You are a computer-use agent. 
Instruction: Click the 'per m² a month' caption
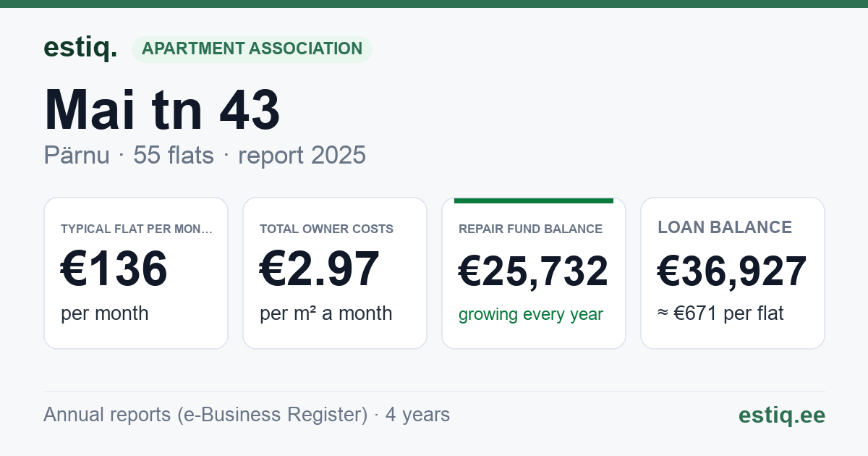[x=326, y=313]
